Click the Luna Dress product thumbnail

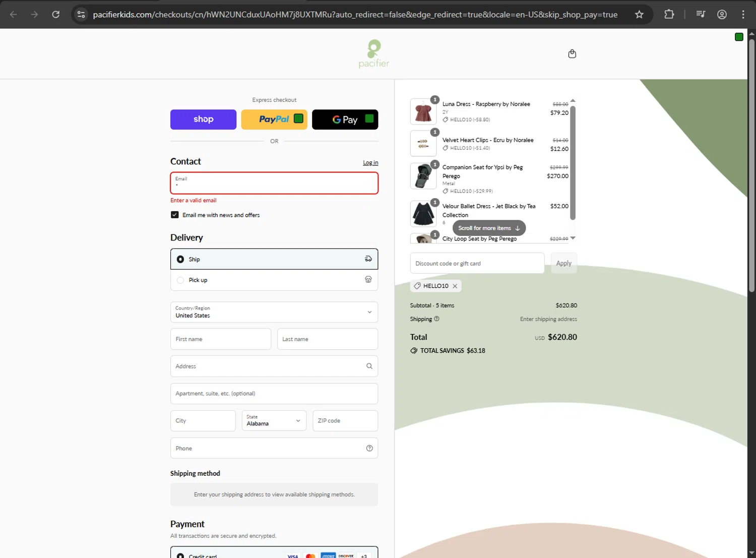coord(423,111)
